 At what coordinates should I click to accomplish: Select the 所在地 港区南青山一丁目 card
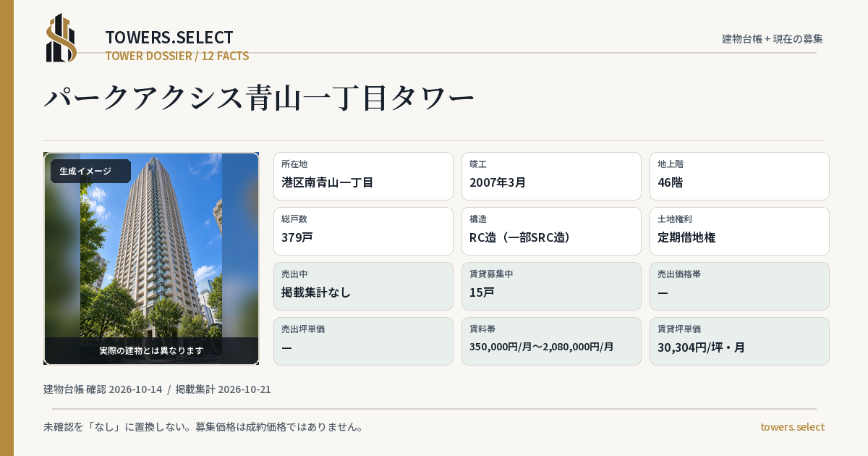[363, 176]
